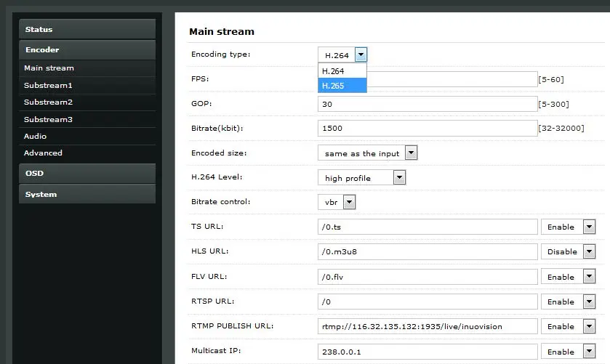
Task: Open the Bitrate control vbr dropdown
Action: pos(337,202)
